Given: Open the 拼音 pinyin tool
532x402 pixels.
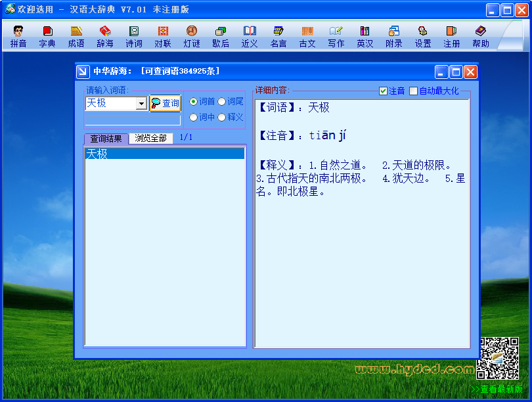Looking at the screenshot, I should pos(18,37).
